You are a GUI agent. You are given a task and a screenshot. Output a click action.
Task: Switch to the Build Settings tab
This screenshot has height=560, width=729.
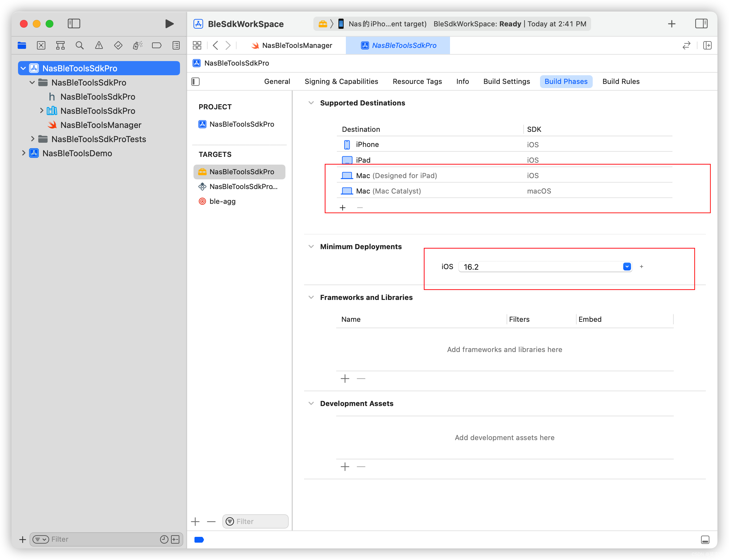(506, 82)
